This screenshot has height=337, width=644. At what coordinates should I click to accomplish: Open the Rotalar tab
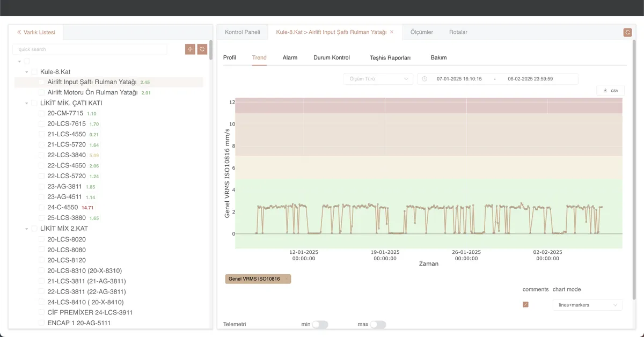pyautogui.click(x=458, y=32)
